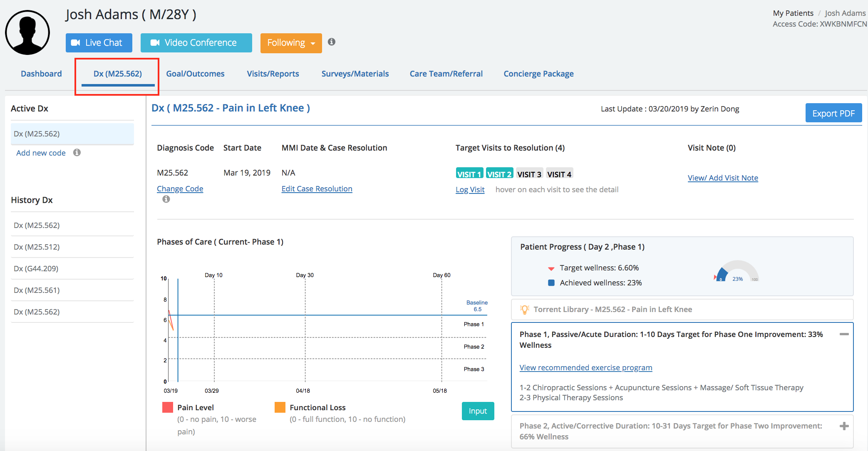Select the VISIT 3 badge
This screenshot has width=868, height=451.
coord(529,174)
